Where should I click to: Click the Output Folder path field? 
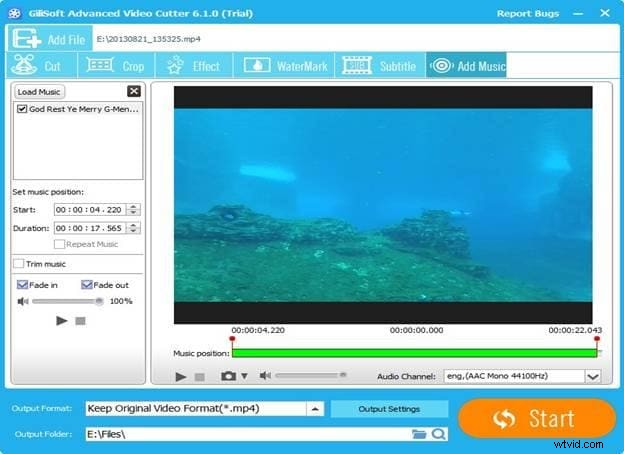click(247, 434)
